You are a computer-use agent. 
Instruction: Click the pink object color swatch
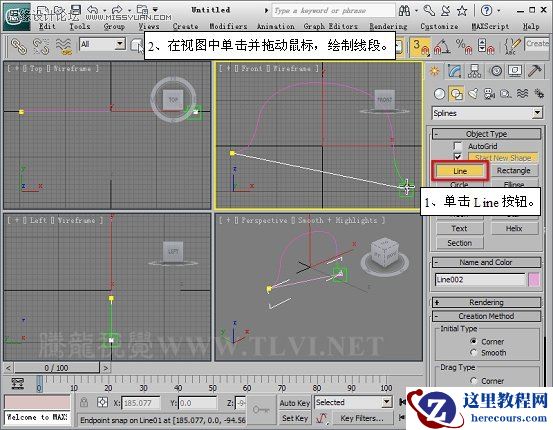coord(534,280)
